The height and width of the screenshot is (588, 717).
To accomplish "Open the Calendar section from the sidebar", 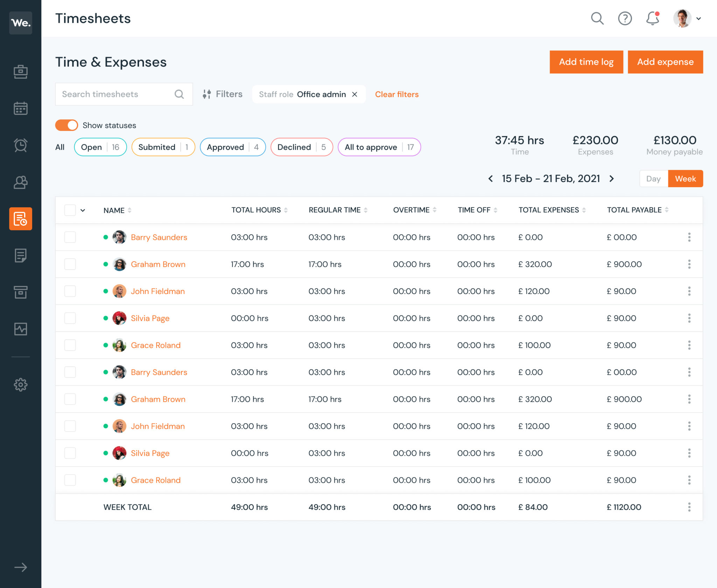I will (x=20, y=108).
